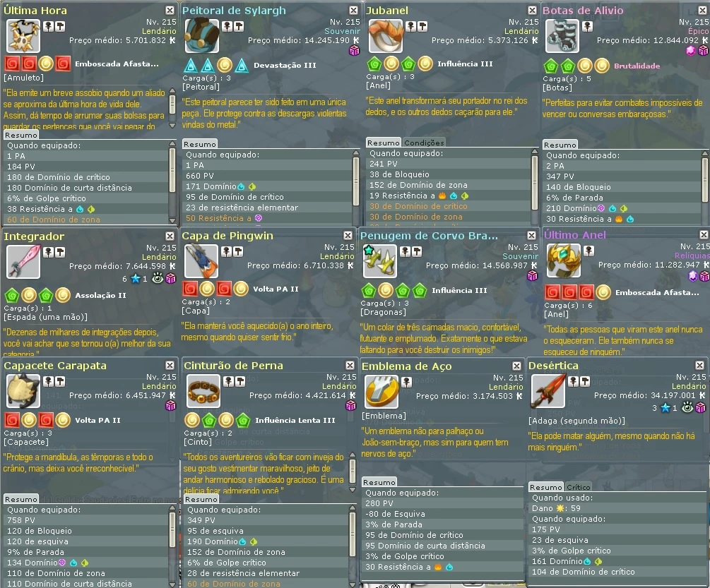Image resolution: width=710 pixels, height=588 pixels.
Task: Click the Desértica dagger item icon
Action: tap(548, 391)
